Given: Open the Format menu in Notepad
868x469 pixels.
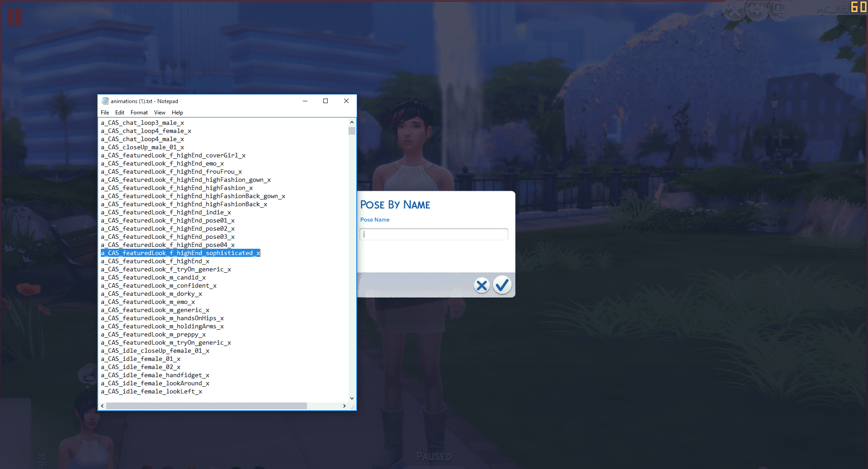Looking at the screenshot, I should click(139, 113).
